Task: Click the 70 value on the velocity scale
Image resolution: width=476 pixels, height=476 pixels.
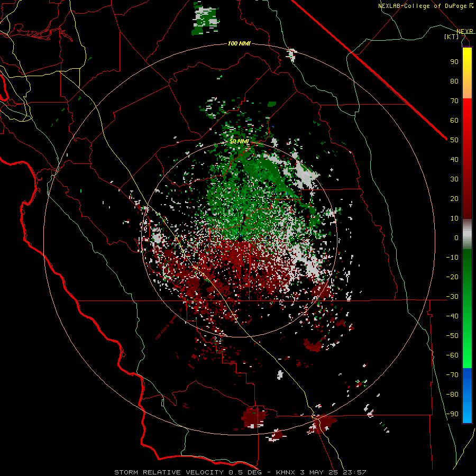Action: tap(454, 101)
